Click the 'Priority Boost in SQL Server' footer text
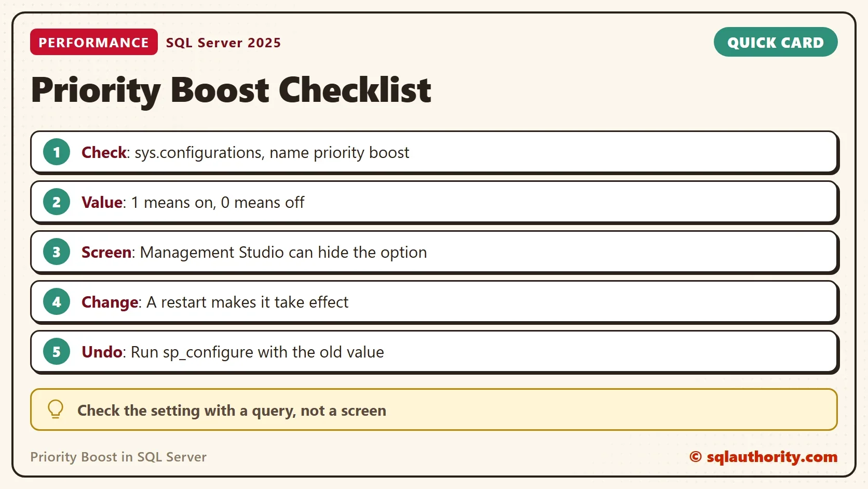 118,457
